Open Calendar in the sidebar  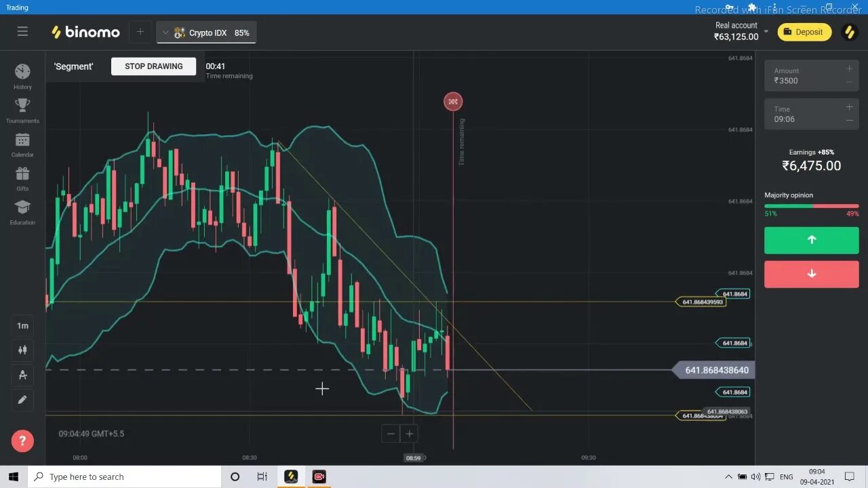[22, 144]
